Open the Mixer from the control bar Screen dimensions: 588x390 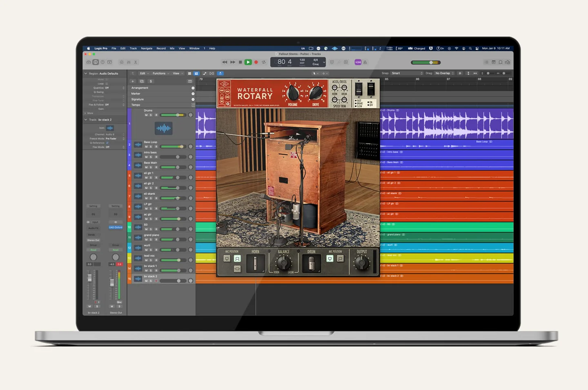(128, 62)
